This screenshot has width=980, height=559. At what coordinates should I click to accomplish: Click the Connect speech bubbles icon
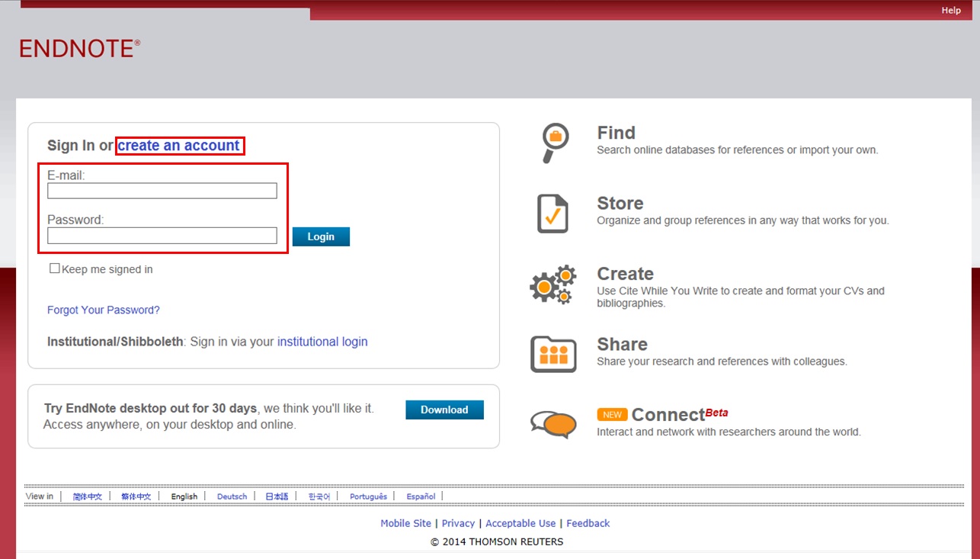[x=553, y=424]
